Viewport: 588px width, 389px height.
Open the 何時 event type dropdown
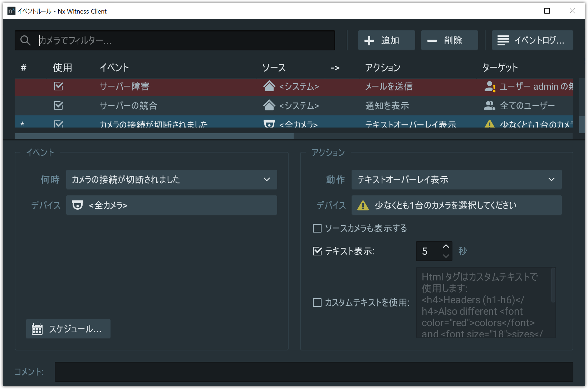(171, 179)
